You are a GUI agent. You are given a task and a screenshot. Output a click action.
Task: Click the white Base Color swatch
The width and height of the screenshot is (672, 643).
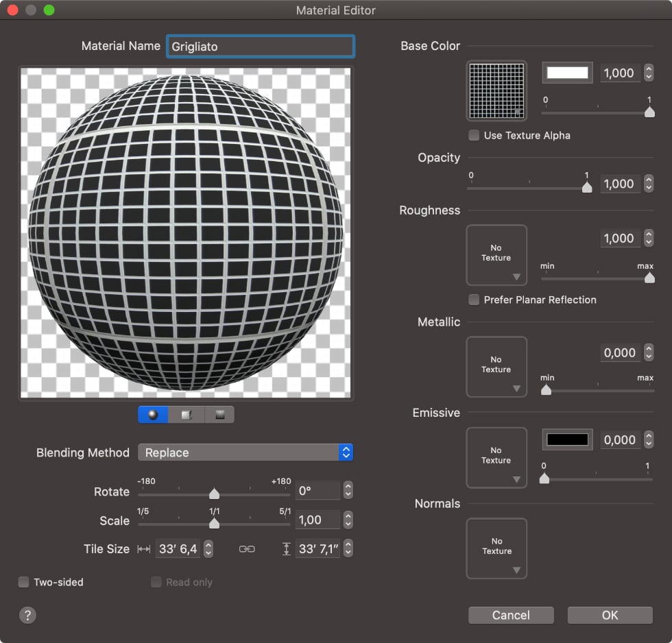pos(567,73)
